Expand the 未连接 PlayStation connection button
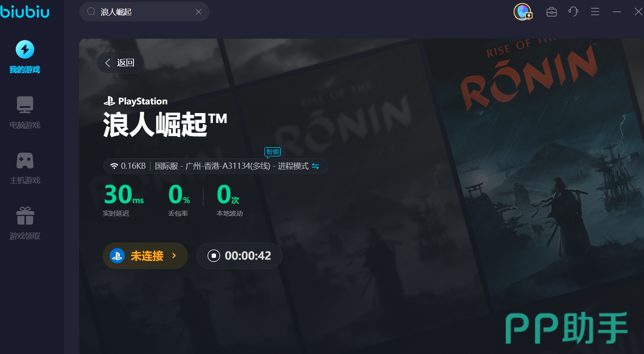The image size is (644, 354). pyautogui.click(x=145, y=256)
